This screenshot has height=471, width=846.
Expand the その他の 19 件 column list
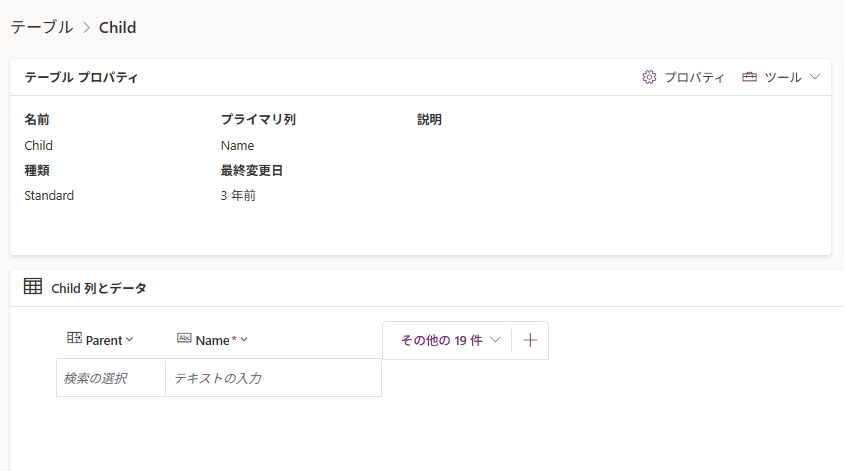point(450,340)
